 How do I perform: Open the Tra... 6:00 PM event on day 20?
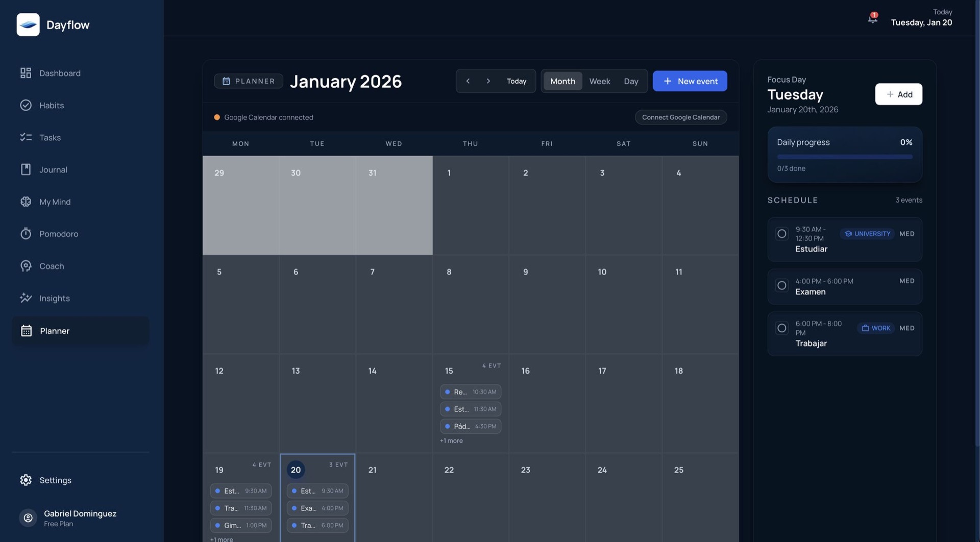tap(317, 526)
